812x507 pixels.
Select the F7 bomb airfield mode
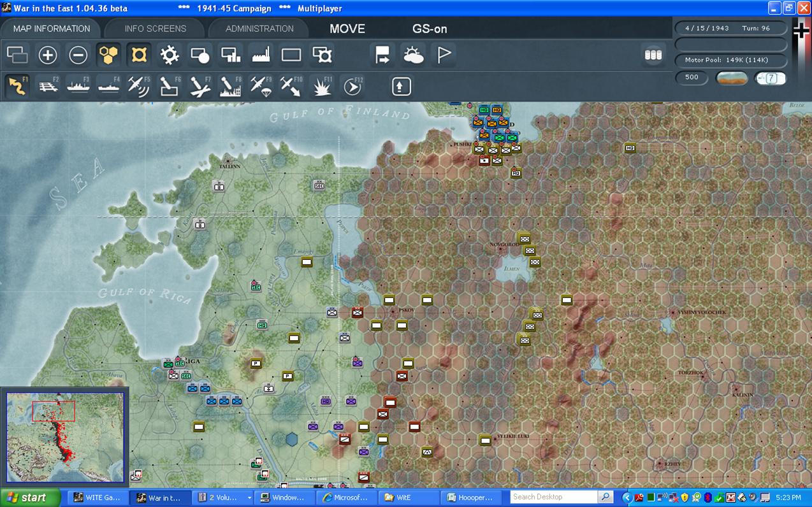200,86
